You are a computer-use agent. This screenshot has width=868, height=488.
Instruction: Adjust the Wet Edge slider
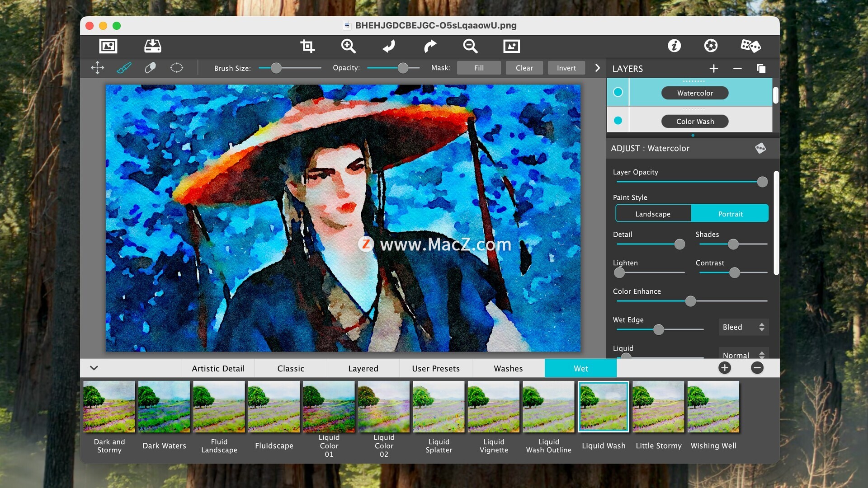coord(660,329)
